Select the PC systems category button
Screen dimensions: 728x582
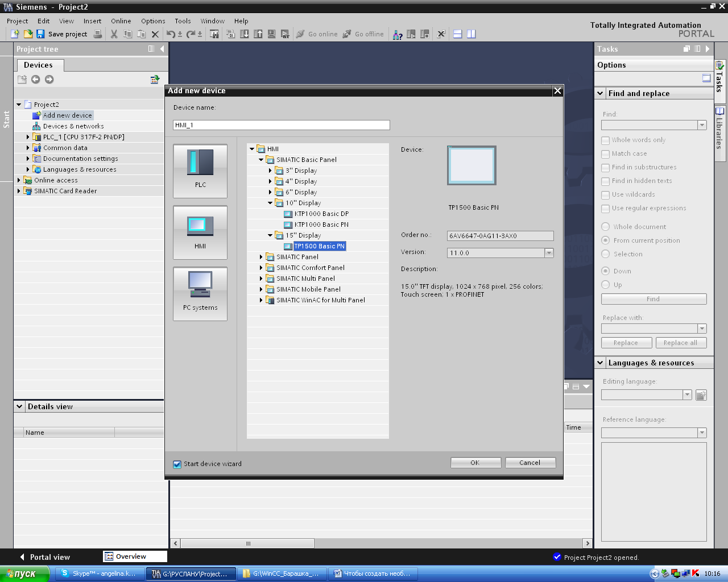coord(200,294)
